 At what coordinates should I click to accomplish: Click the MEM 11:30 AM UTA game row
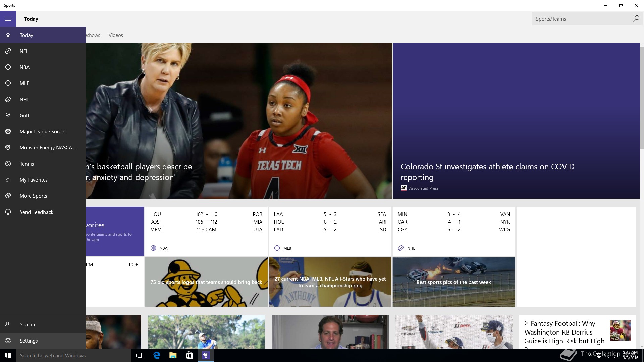[206, 229]
